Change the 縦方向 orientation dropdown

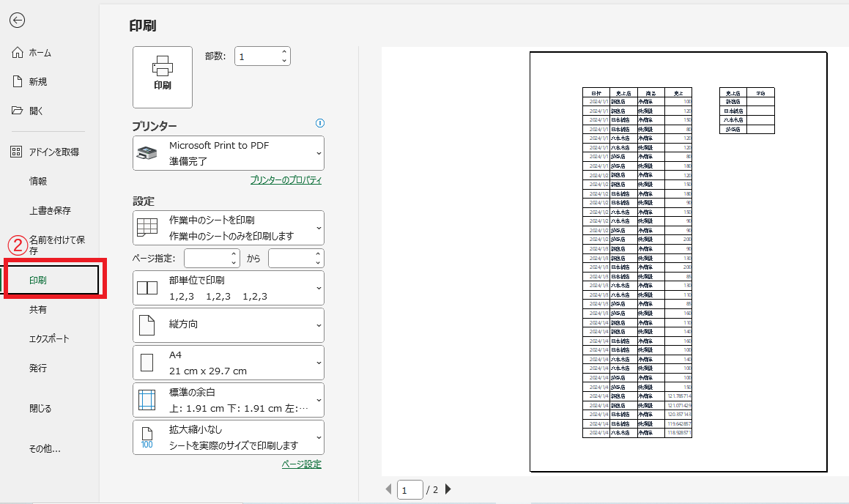click(228, 325)
